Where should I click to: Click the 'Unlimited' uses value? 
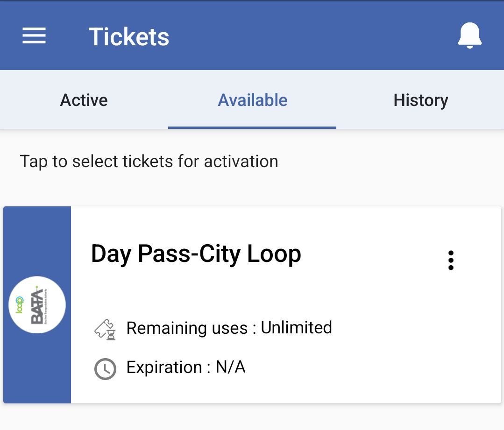296,328
